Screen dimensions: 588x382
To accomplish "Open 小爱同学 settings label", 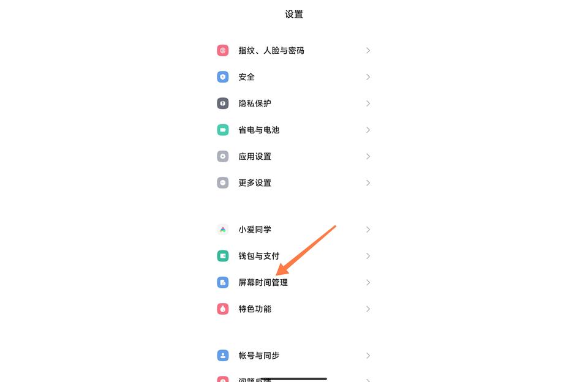I will 255,230.
